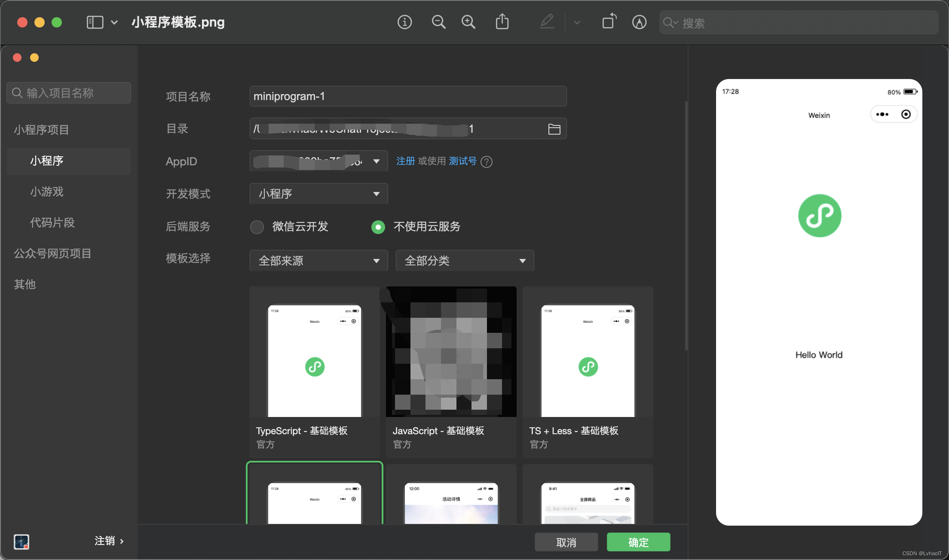
Task: Select the 活动详情 template thumbnail
Action: pyautogui.click(x=451, y=494)
